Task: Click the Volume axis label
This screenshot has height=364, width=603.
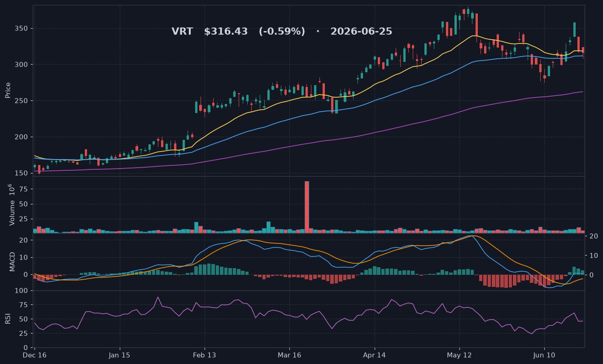Action: [x=11, y=204]
